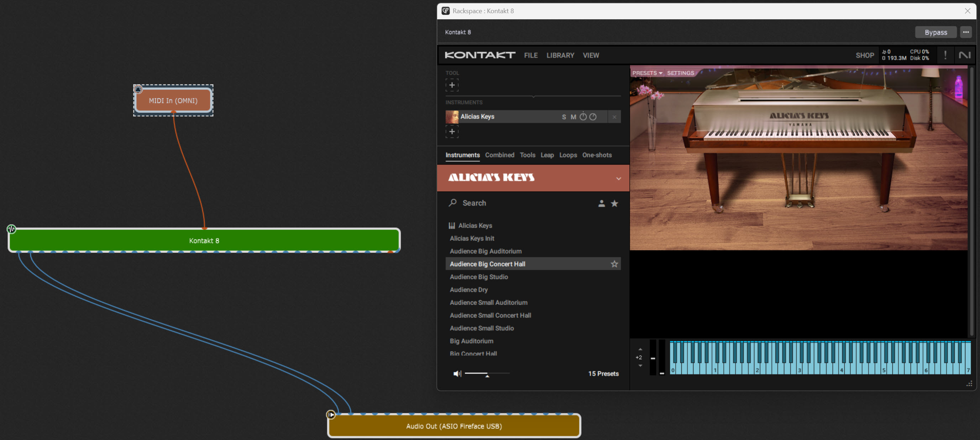Select the green Kontakt 8 plugin block
The image size is (980, 440).
coord(204,240)
